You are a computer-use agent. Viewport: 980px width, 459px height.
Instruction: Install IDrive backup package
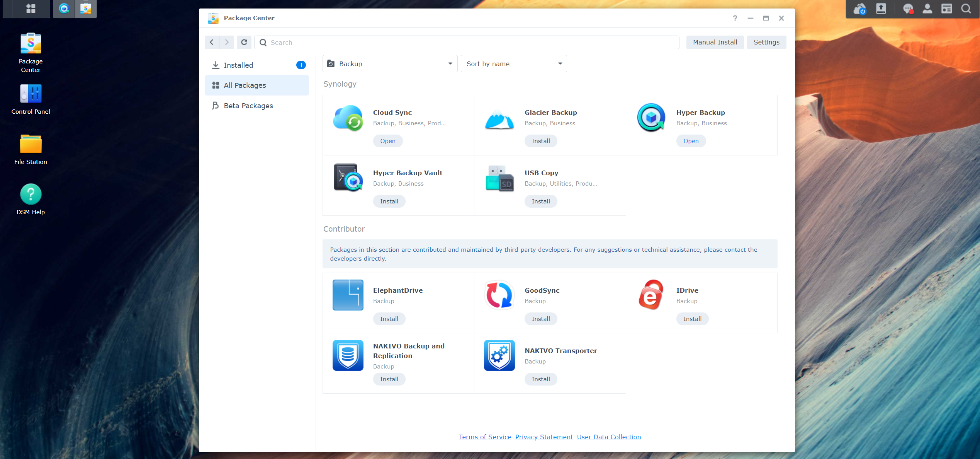[693, 318]
